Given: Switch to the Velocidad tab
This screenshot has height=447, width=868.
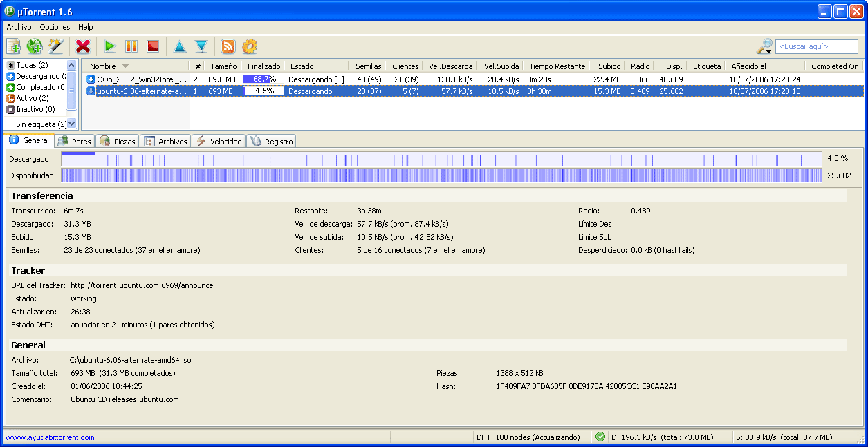Looking at the screenshot, I should click(219, 142).
